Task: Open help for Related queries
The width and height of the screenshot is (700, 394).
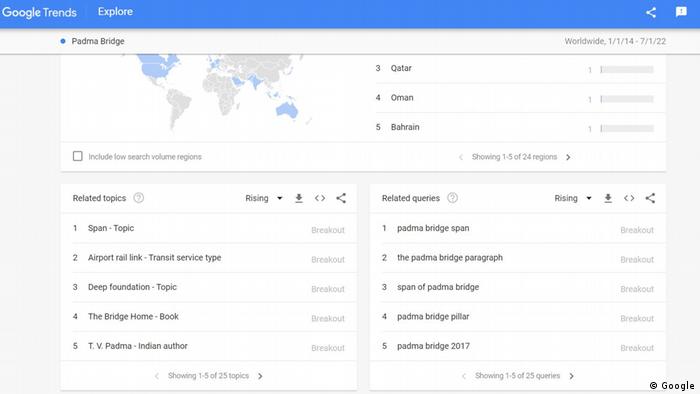Action: coord(452,198)
